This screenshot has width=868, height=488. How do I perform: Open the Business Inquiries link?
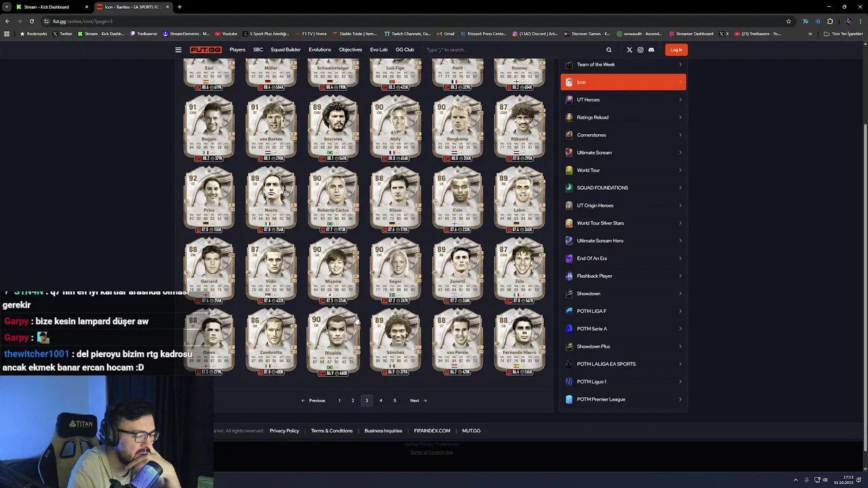coord(383,430)
